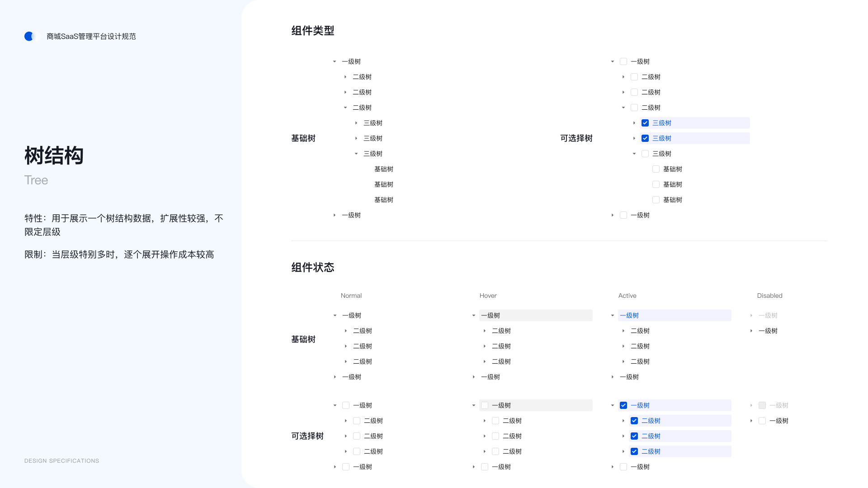The image size is (868, 488).
Task: Check the 一级树 checkbox in 可选择树
Action: coord(623,61)
